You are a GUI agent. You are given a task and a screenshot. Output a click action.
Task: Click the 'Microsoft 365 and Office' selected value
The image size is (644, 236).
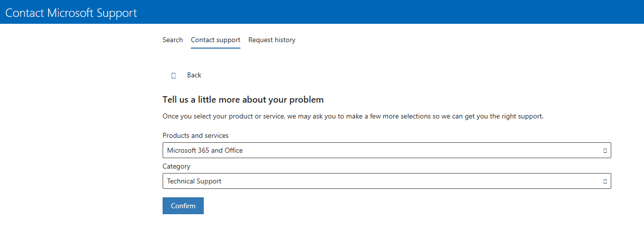(205, 150)
